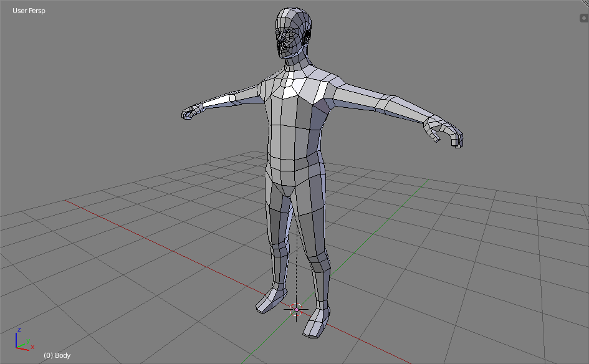Click the striped area-split corner widget
The width and height of the screenshot is (589, 364).
click(585, 3)
